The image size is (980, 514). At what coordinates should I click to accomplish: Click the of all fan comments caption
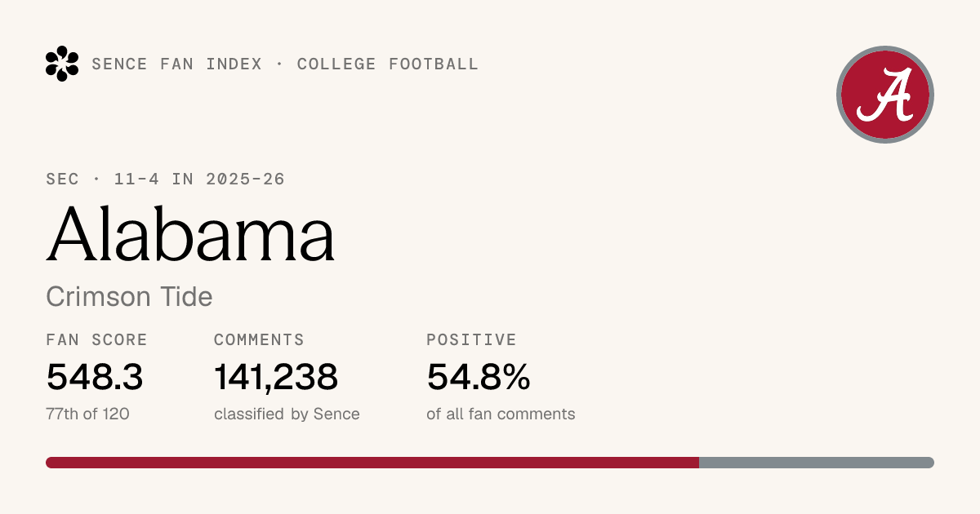(501, 414)
